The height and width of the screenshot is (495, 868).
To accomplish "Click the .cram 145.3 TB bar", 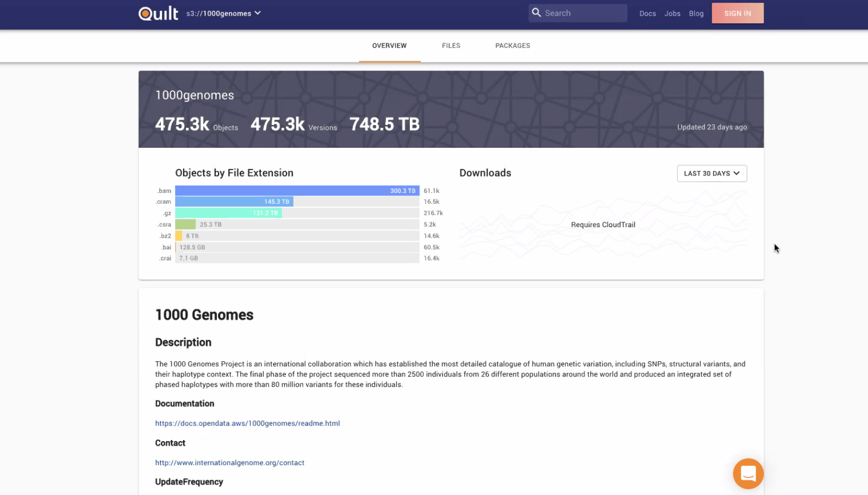I will click(234, 202).
